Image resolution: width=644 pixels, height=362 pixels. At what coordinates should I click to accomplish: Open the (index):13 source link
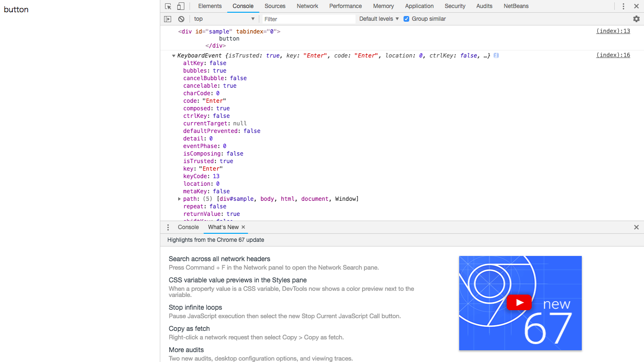tap(613, 31)
